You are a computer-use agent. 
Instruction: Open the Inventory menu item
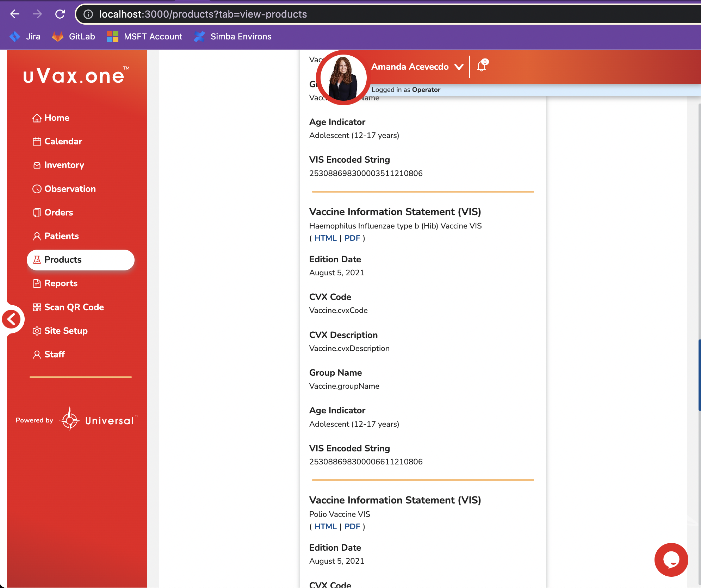point(64,165)
